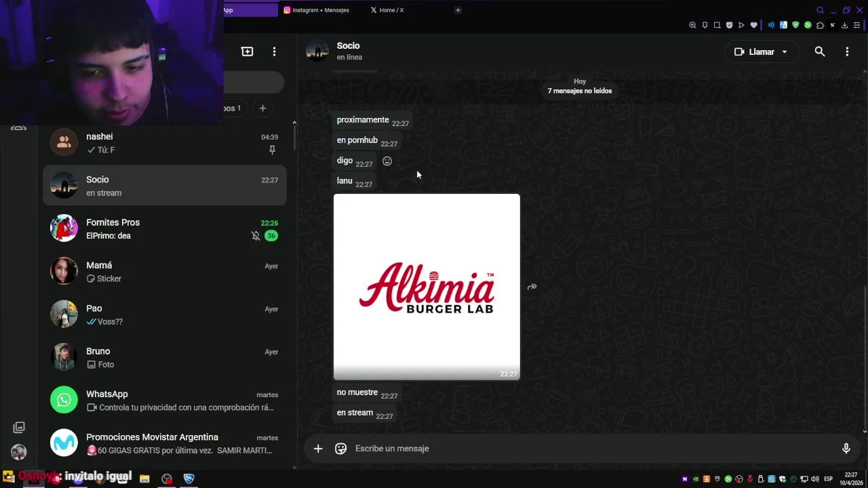Click the '7 mensajes no leídos' banner
This screenshot has width=868, height=488.
pyautogui.click(x=580, y=91)
